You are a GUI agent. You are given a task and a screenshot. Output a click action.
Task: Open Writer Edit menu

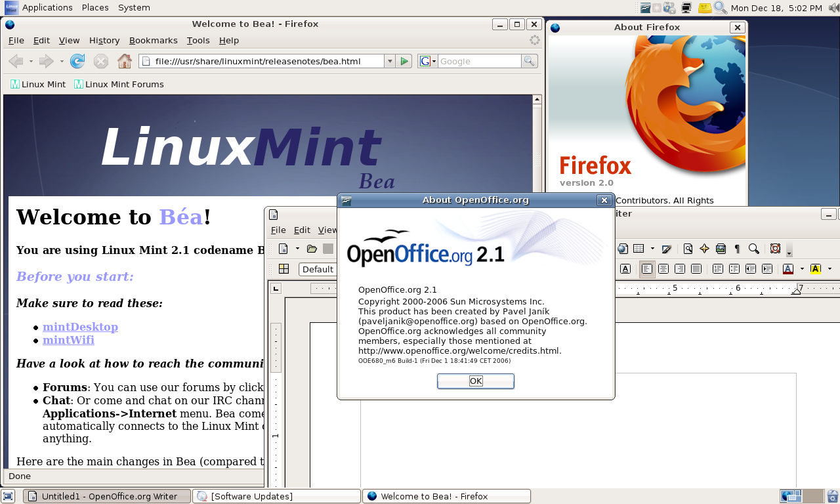tap(302, 230)
